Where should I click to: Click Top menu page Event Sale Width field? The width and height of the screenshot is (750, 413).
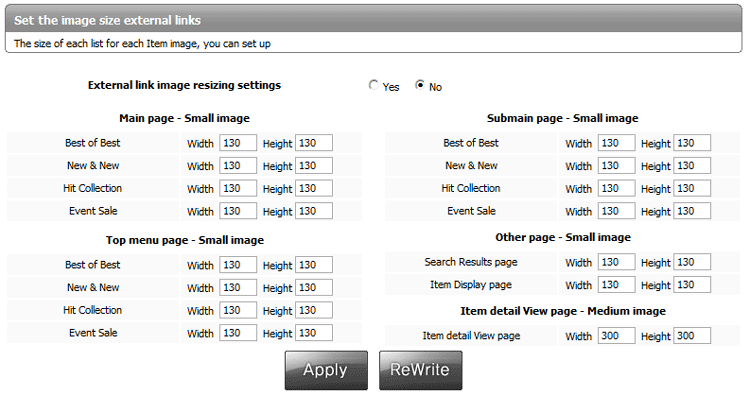coord(238,333)
